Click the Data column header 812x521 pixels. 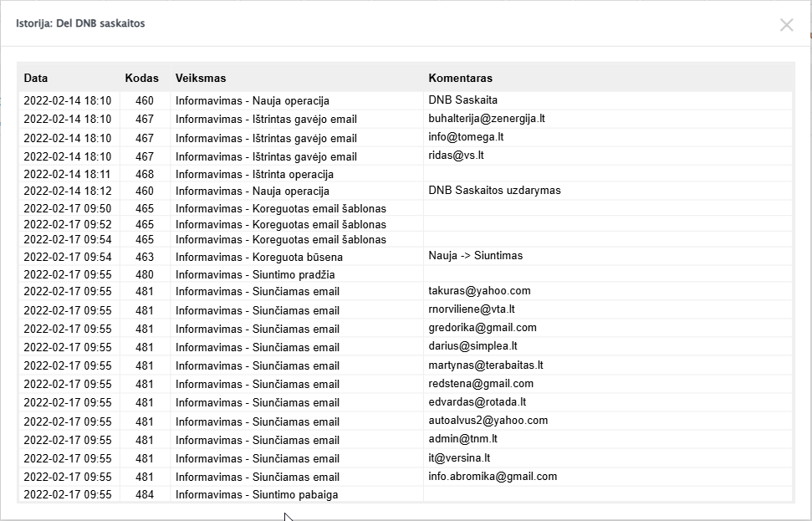tap(36, 79)
